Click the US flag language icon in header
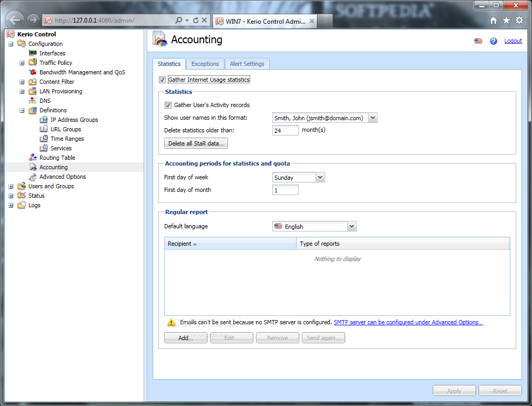 point(478,41)
